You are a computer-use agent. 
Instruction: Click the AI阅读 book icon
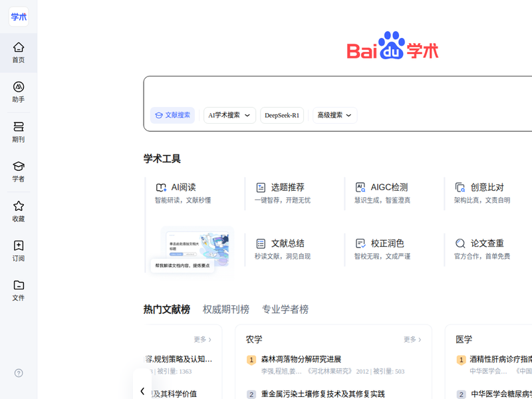pos(161,188)
